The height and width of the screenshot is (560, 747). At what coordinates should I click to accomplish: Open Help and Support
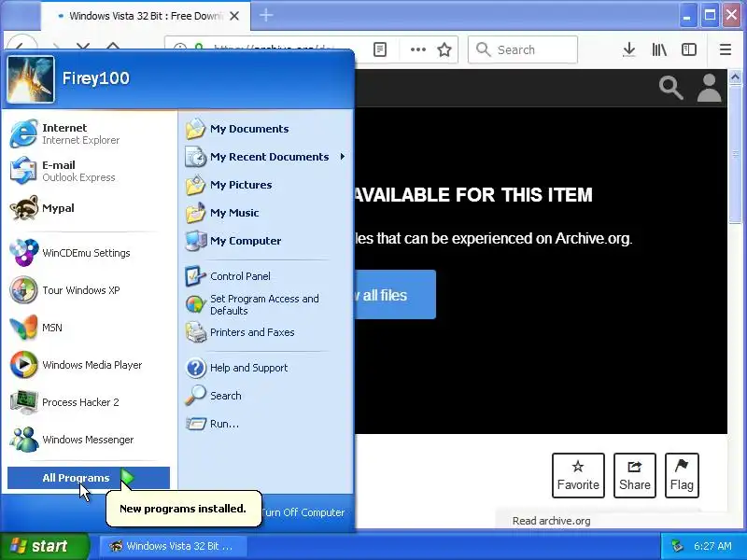click(266, 368)
